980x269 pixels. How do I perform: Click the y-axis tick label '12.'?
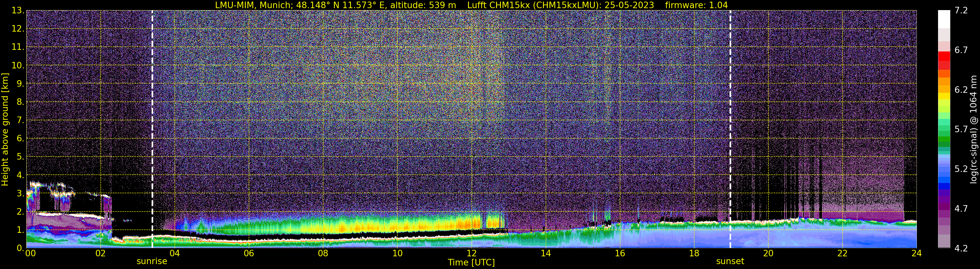(18, 29)
